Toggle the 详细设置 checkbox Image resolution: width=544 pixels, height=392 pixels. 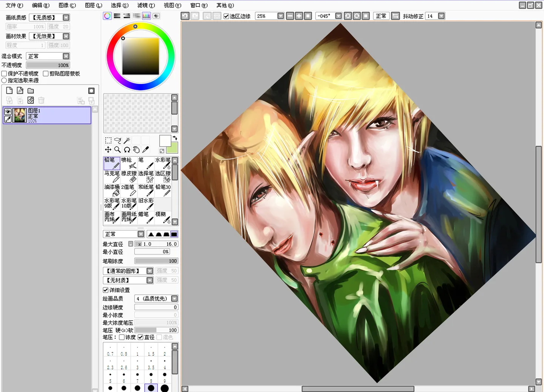(x=106, y=290)
